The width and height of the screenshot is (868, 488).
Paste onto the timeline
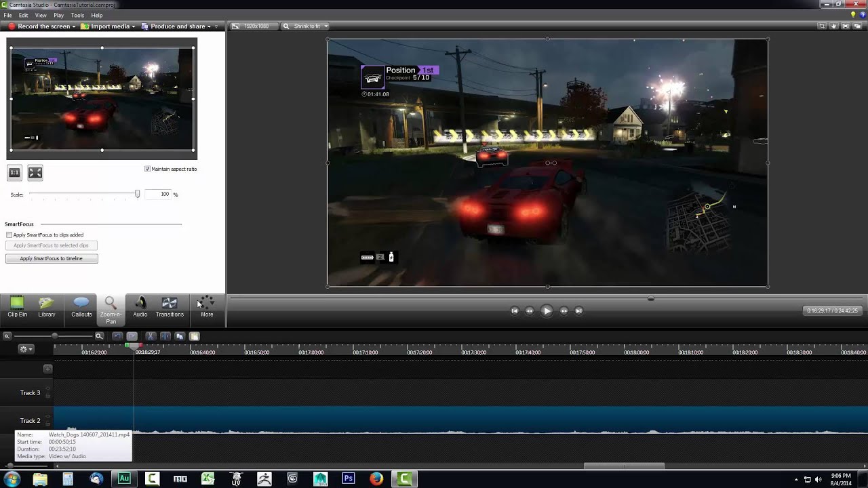[x=194, y=336]
